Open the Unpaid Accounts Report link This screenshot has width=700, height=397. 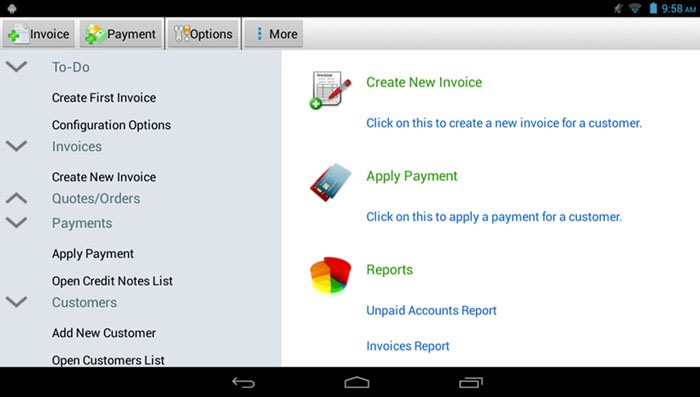[x=431, y=310]
